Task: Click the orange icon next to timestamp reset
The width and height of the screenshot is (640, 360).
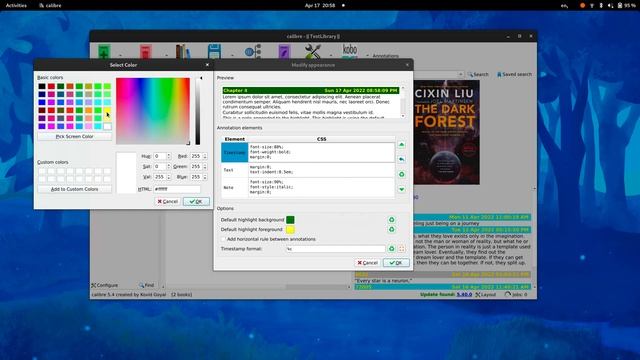Action: [x=402, y=249]
